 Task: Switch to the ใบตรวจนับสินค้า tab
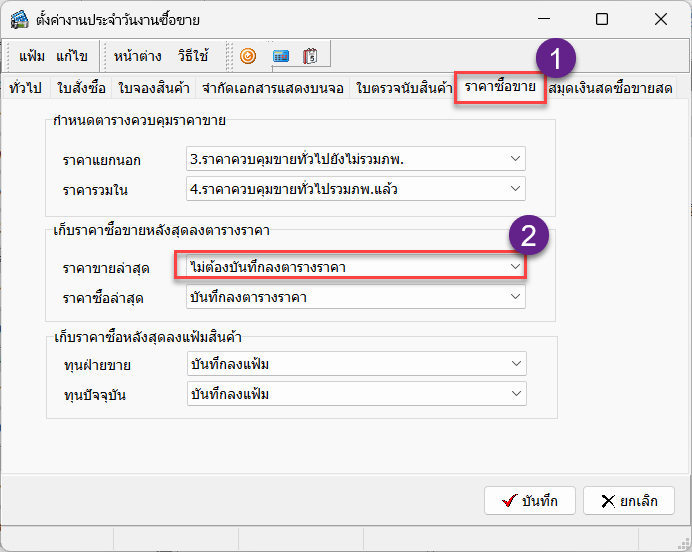coord(404,88)
